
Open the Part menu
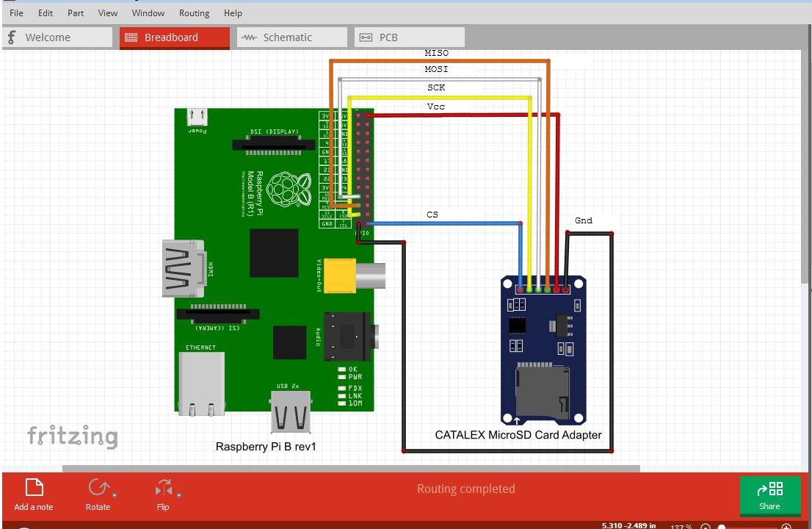(x=75, y=12)
